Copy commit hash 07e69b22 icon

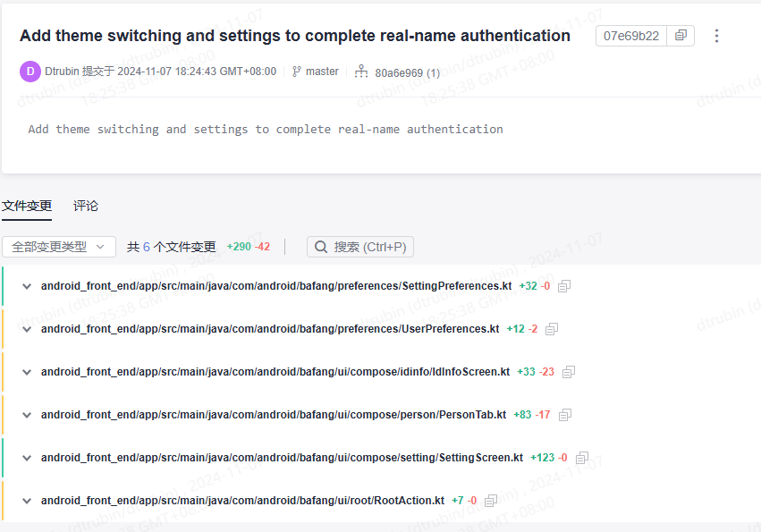pos(681,36)
